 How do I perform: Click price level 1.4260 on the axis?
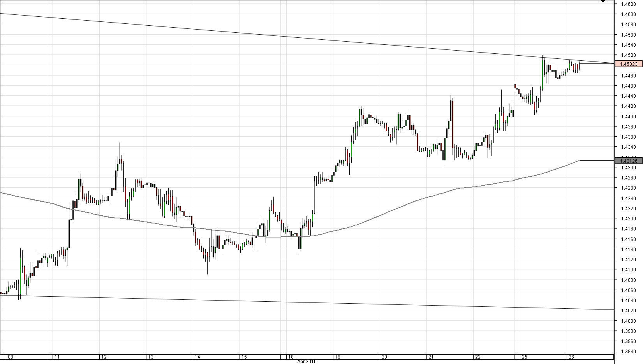(629, 188)
